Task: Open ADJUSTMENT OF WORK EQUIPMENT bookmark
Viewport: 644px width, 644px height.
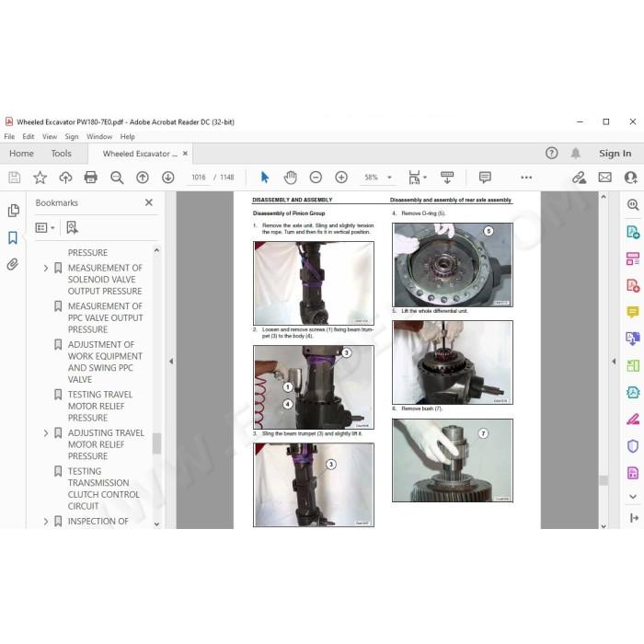Action: (105, 362)
